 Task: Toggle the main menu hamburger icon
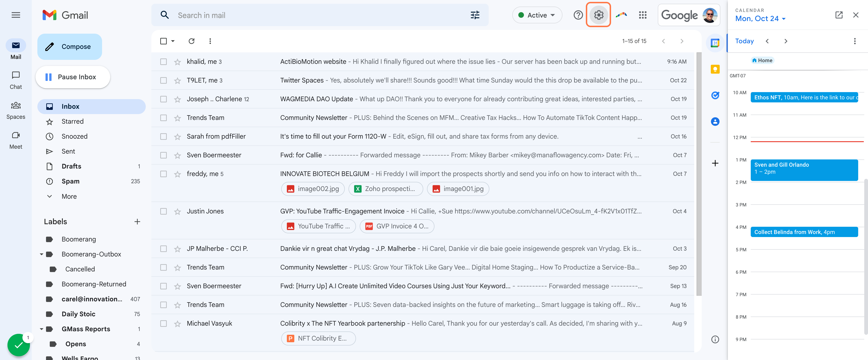(16, 15)
